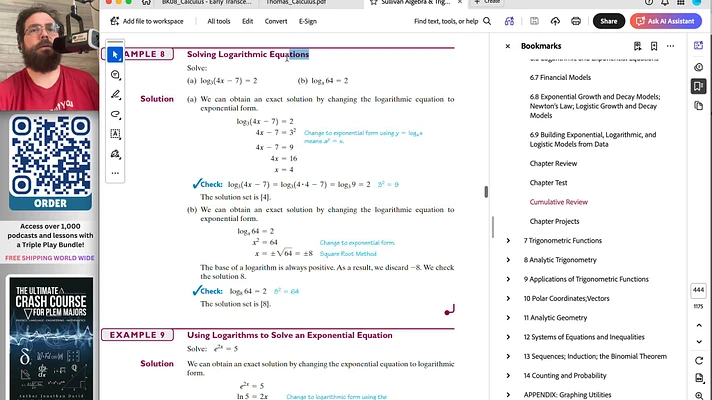Save the document with disk icon
The width and height of the screenshot is (712, 400).
(x=534, y=21)
